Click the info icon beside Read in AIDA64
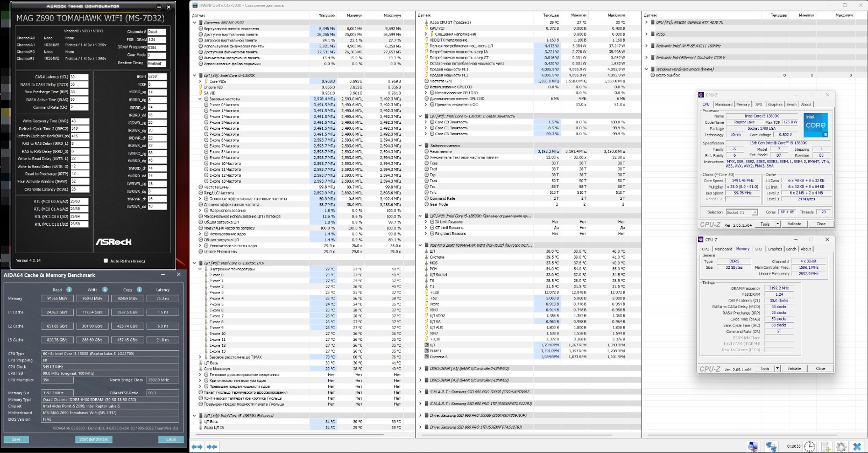Screen dimensions: 868x453 [x=69, y=289]
